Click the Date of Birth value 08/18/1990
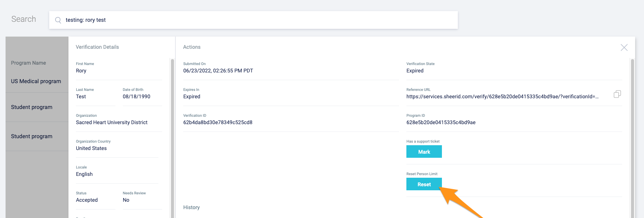 tap(136, 96)
